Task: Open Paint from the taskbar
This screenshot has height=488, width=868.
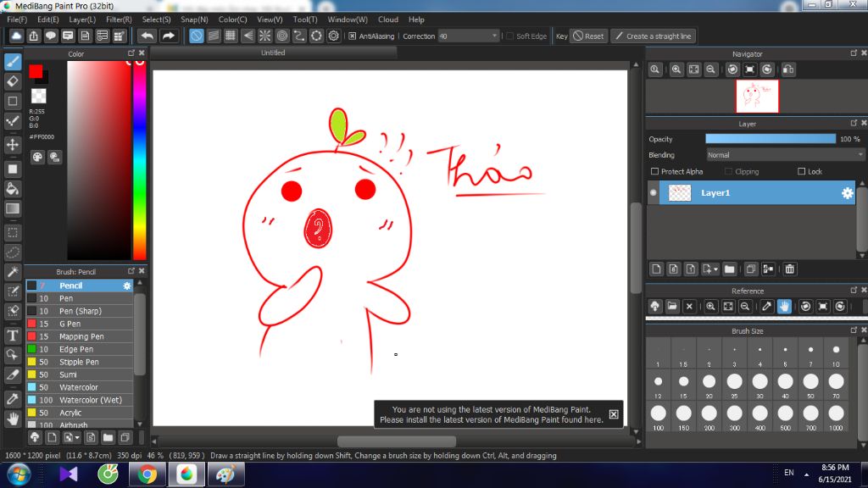Action: coord(225,474)
